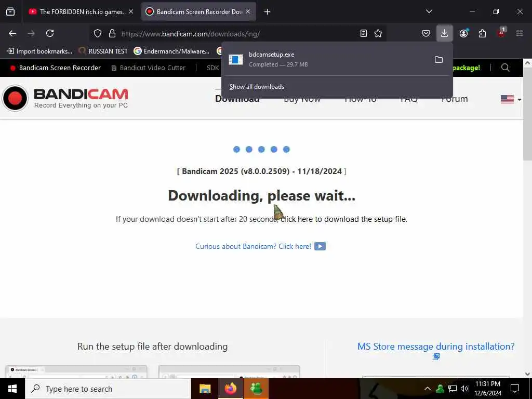Open Windows Start menu

[12, 389]
